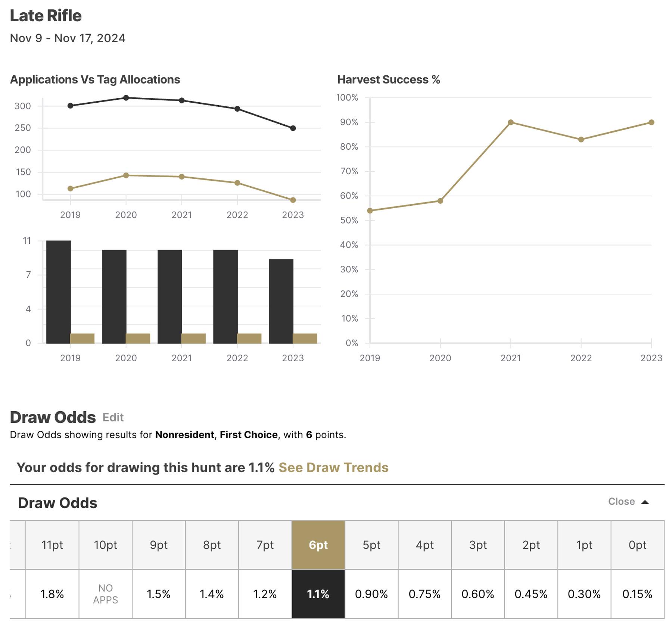
Task: Click the 2023 point on the black applications line
Action: (293, 128)
